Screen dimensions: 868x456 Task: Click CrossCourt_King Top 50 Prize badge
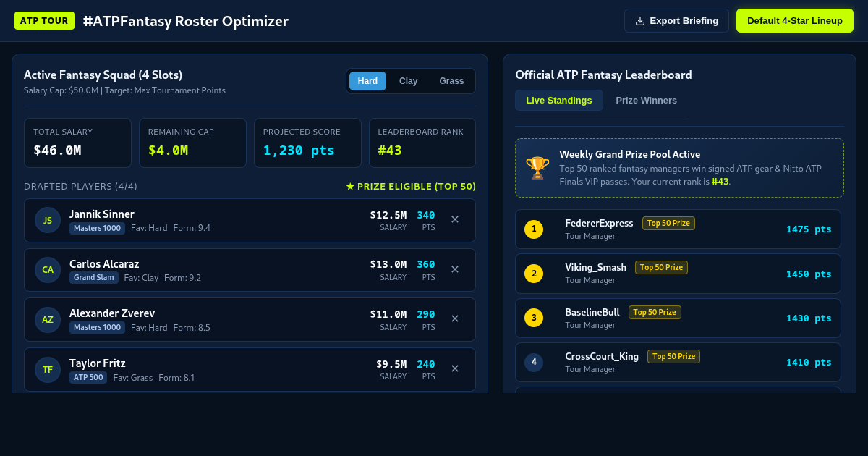(x=673, y=356)
